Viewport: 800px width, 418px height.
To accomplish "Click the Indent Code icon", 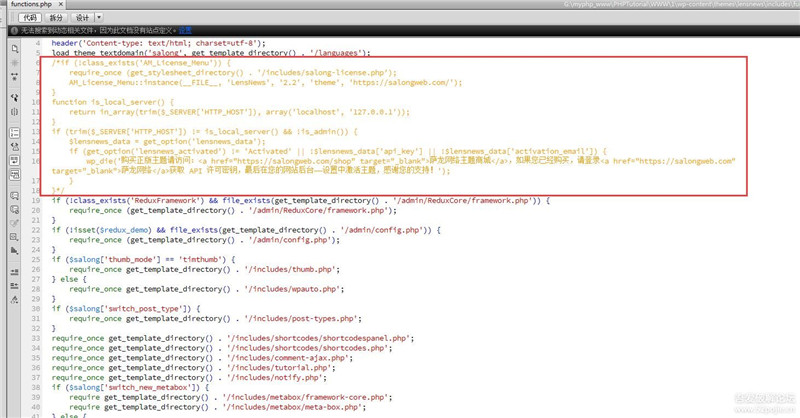I will tap(15, 272).
